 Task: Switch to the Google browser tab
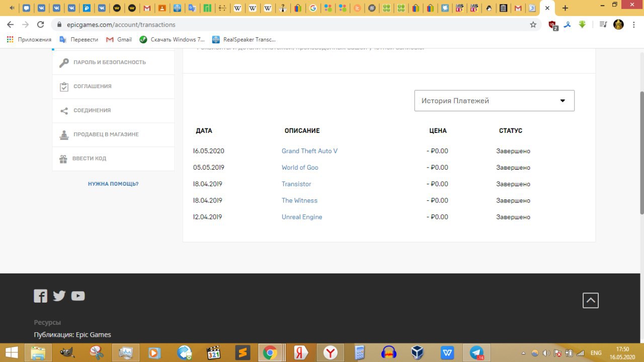[x=313, y=8]
